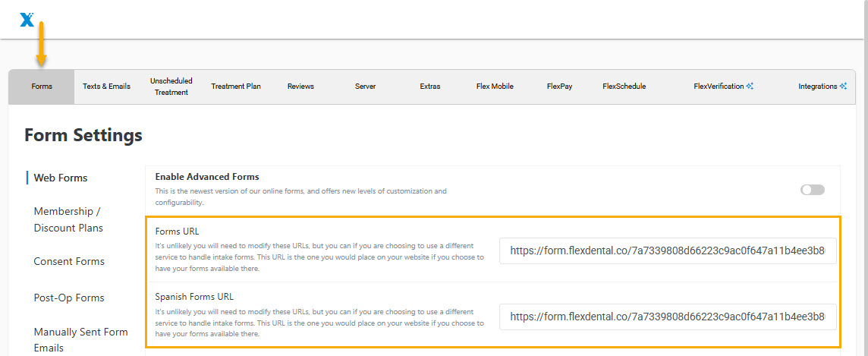Click into the Spanish Forms URL field
Image resolution: width=868 pixels, height=356 pixels.
point(668,317)
